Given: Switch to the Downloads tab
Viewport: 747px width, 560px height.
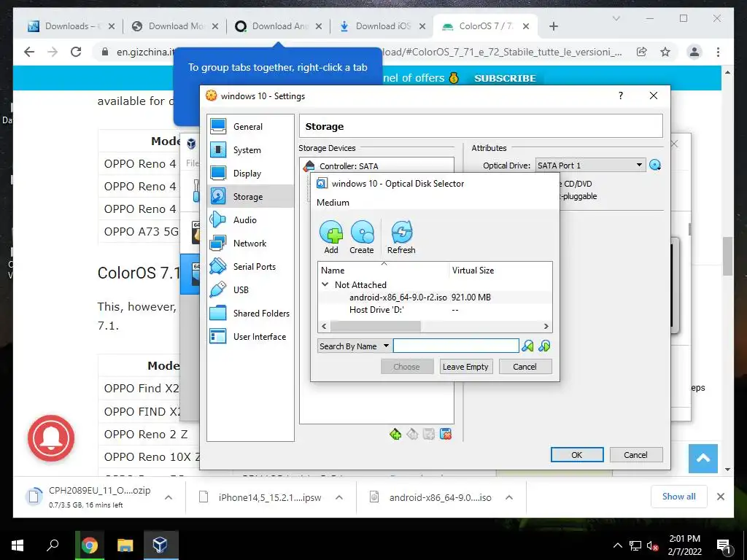Looking at the screenshot, I should [71, 26].
